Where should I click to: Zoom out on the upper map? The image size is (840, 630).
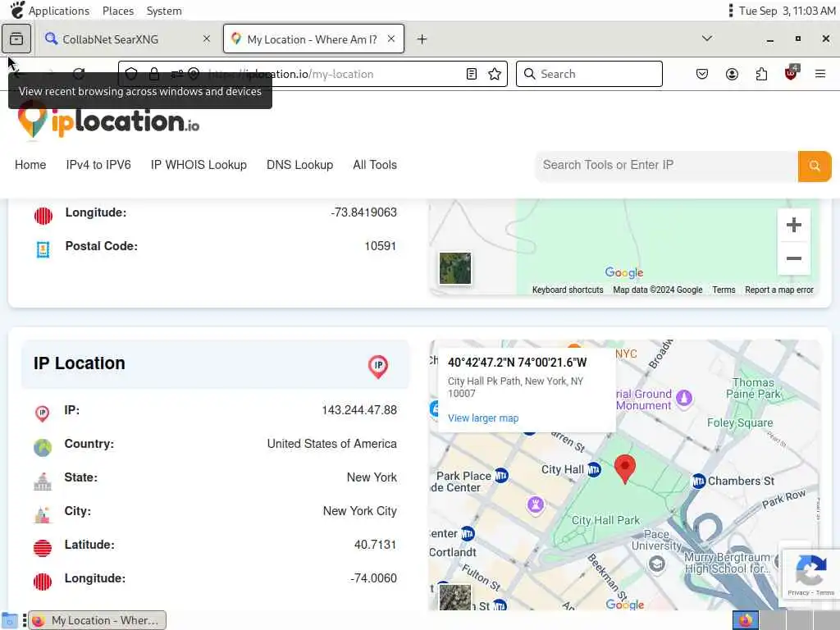click(794, 258)
